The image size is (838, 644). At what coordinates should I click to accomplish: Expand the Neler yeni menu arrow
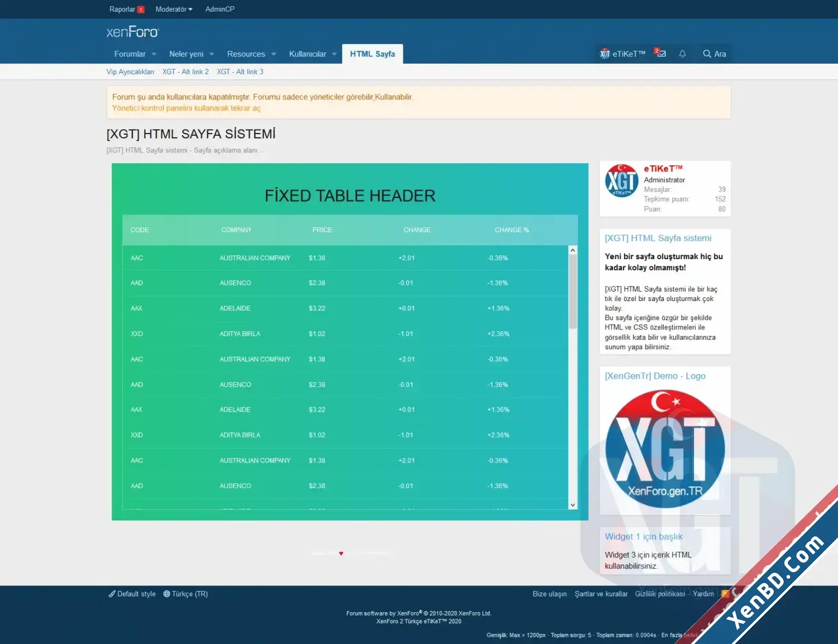(212, 54)
